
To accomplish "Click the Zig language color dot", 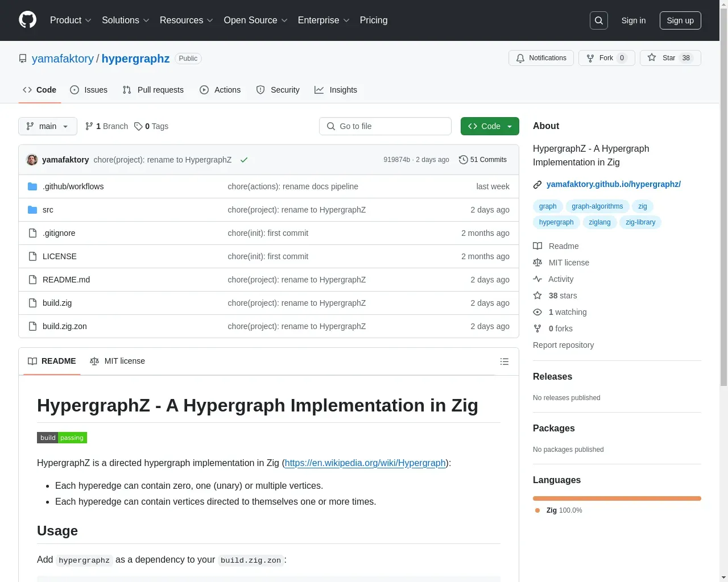I will click(537, 510).
